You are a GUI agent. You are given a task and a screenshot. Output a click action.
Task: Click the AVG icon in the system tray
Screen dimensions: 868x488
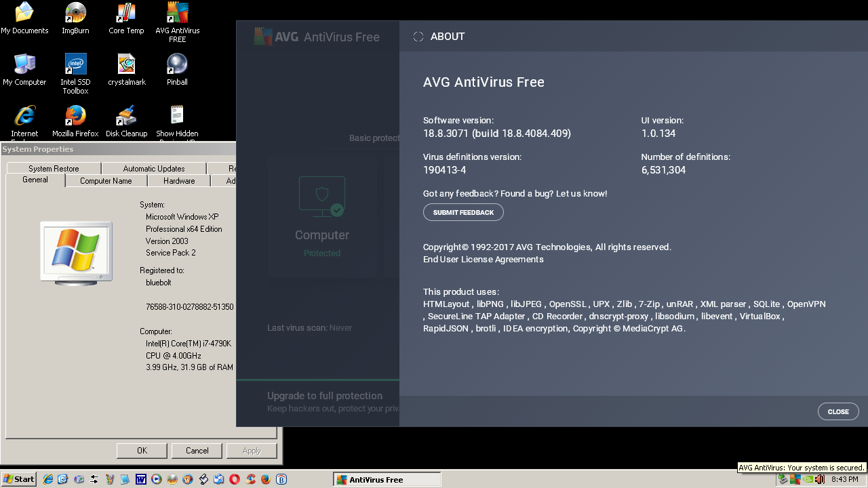[795, 479]
